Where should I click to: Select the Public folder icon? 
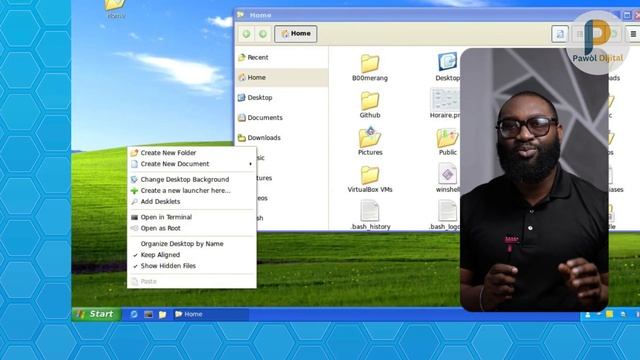[x=447, y=138]
